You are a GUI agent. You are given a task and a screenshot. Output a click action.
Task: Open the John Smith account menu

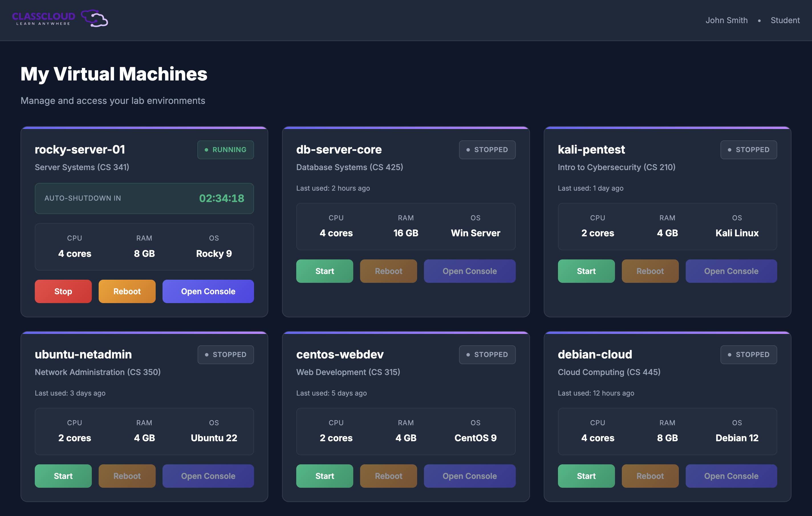pyautogui.click(x=726, y=20)
